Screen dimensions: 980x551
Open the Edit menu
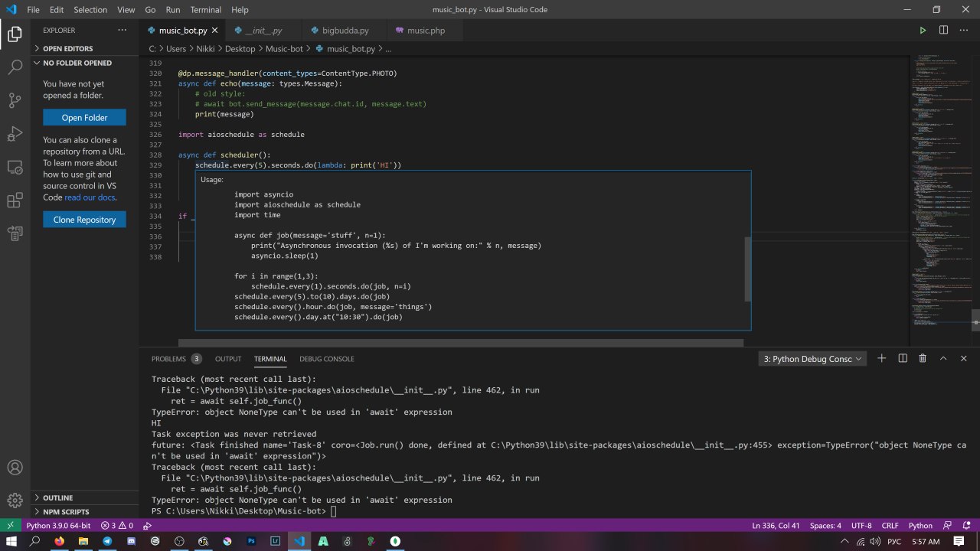[57, 10]
